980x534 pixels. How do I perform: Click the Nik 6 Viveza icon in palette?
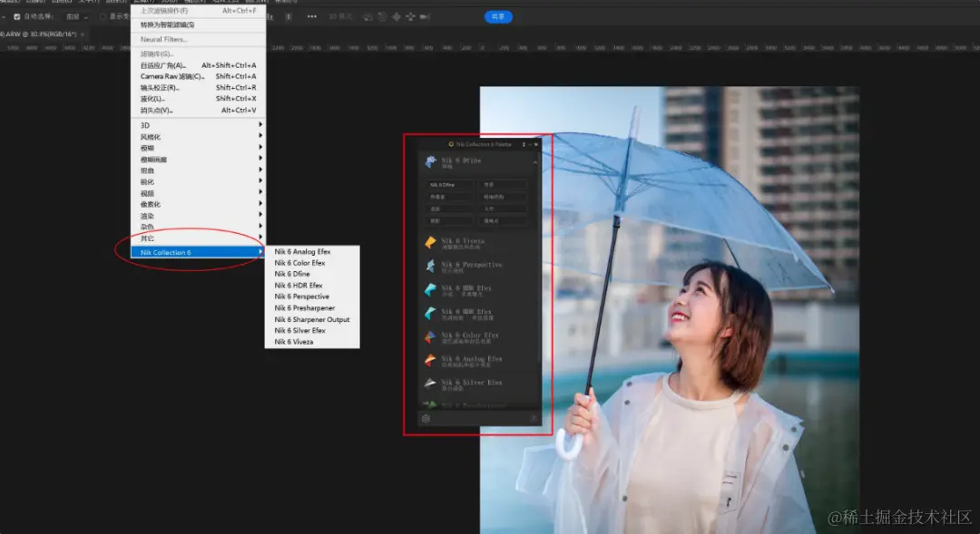(430, 242)
